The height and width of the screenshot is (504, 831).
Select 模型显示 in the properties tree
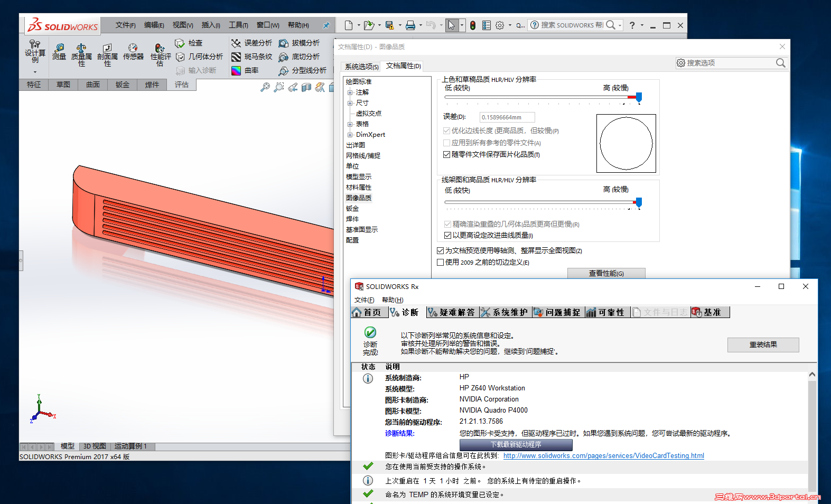click(x=359, y=177)
